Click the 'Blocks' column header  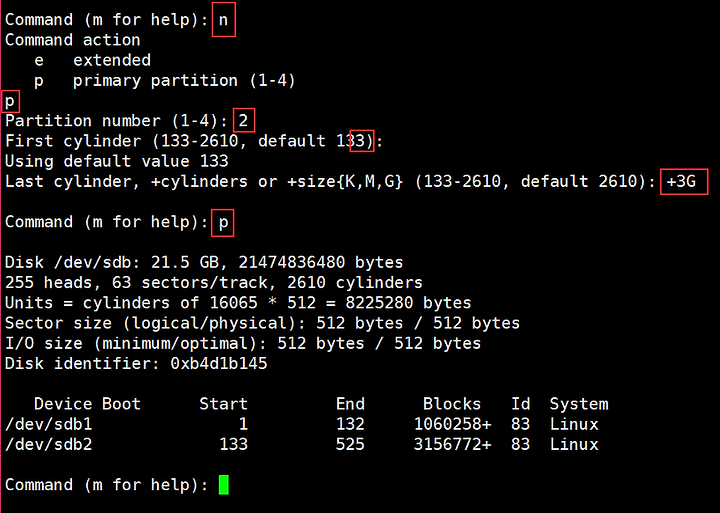pos(452,404)
